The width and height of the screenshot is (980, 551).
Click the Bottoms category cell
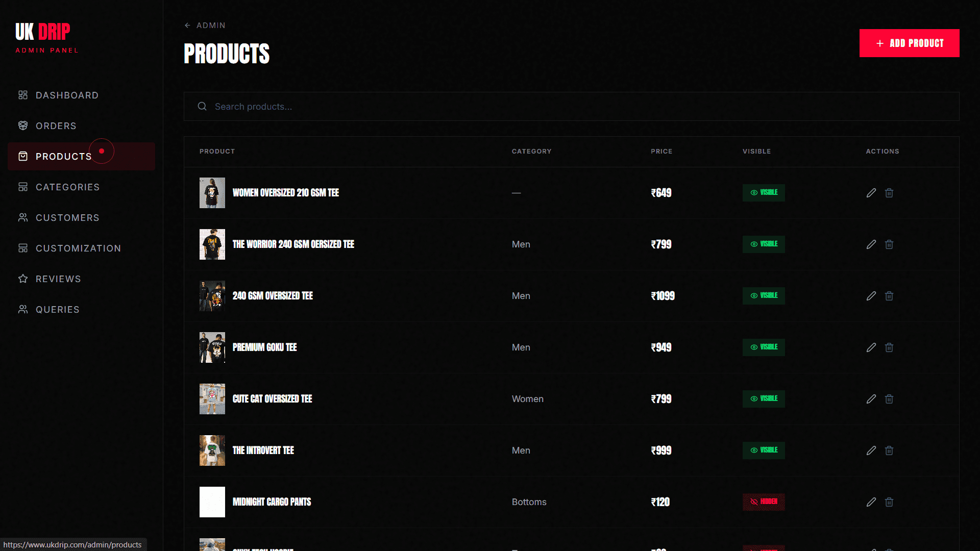tap(529, 502)
